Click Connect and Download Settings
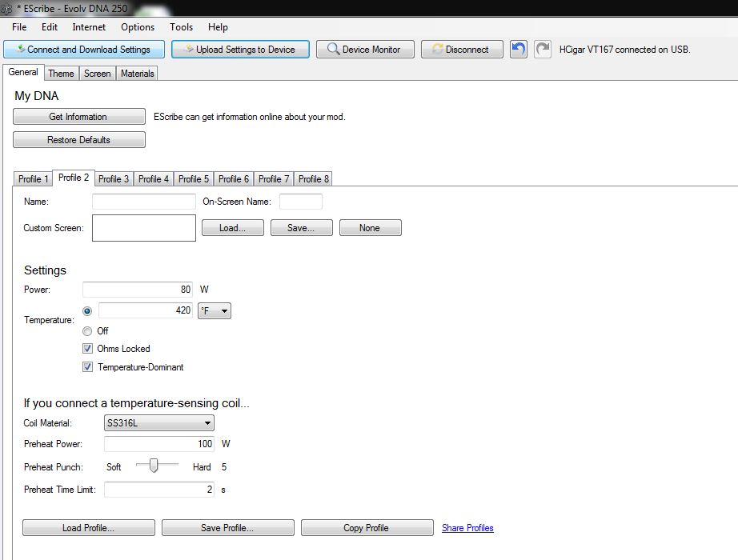The image size is (738, 560). (x=84, y=50)
